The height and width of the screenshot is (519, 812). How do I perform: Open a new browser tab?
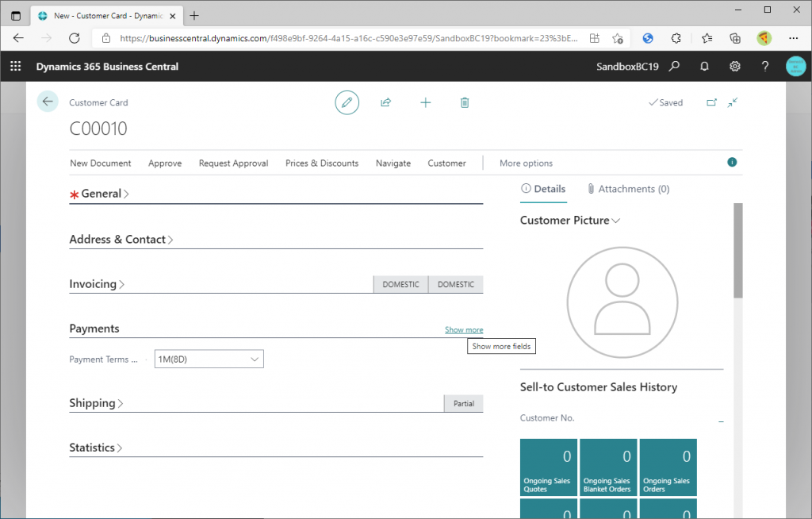(x=194, y=16)
